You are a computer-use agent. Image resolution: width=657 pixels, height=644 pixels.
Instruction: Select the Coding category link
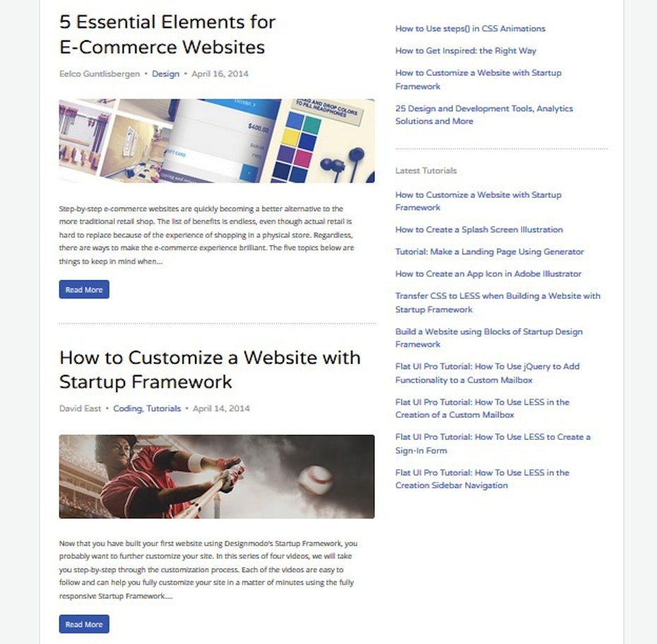point(128,408)
